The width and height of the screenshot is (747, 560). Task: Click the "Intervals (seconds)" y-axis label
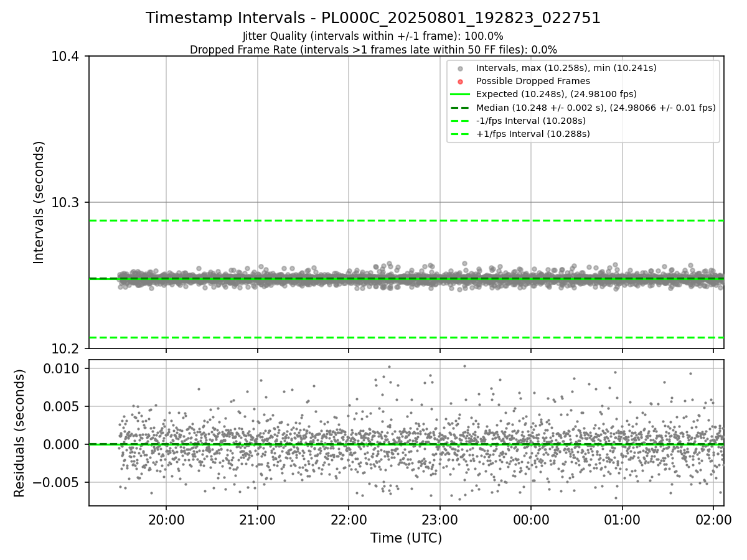(39, 202)
